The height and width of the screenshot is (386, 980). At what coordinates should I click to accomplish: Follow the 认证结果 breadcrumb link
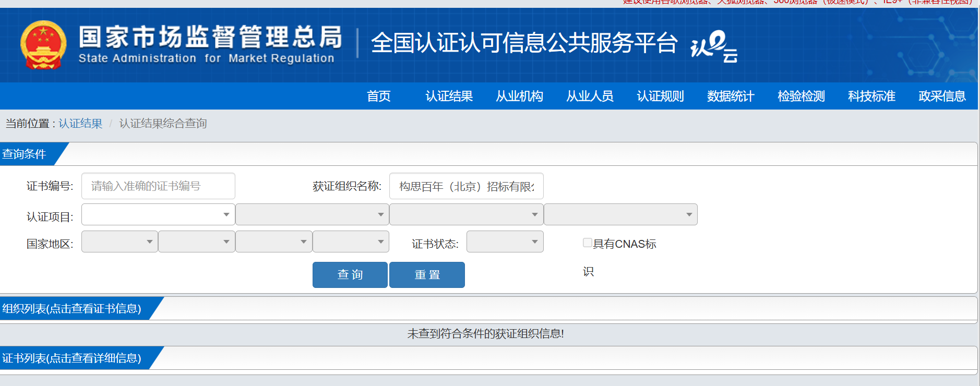80,124
